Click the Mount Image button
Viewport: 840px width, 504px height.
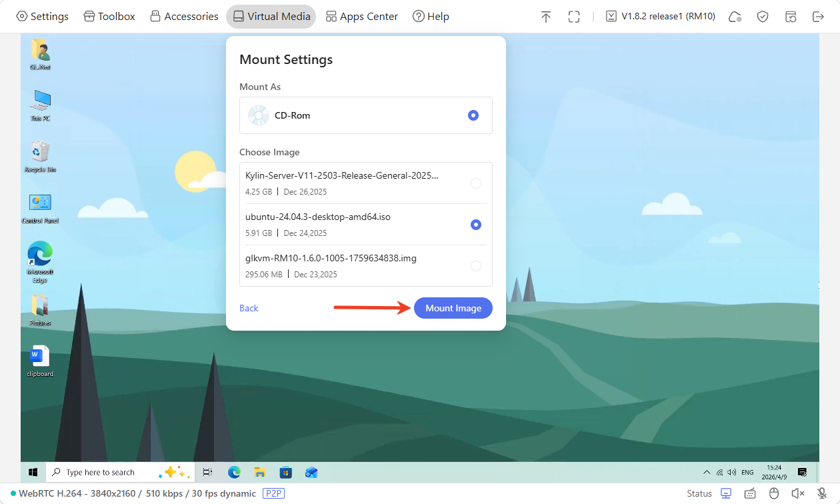(x=453, y=308)
